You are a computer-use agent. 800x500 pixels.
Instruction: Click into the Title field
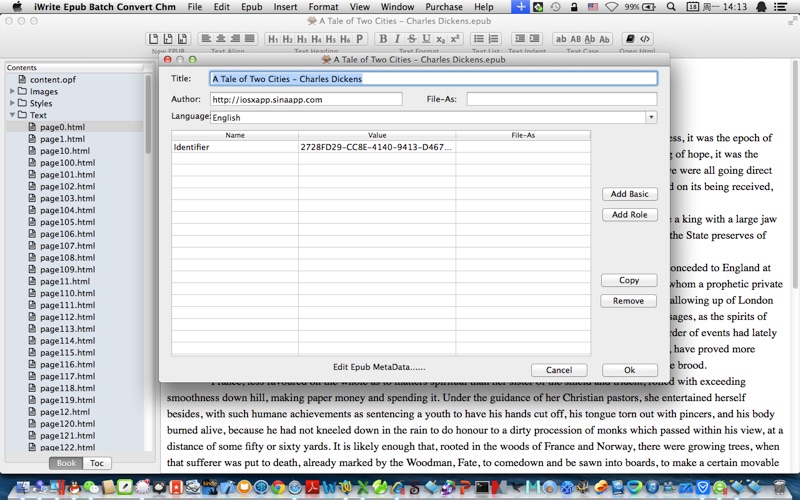click(434, 79)
